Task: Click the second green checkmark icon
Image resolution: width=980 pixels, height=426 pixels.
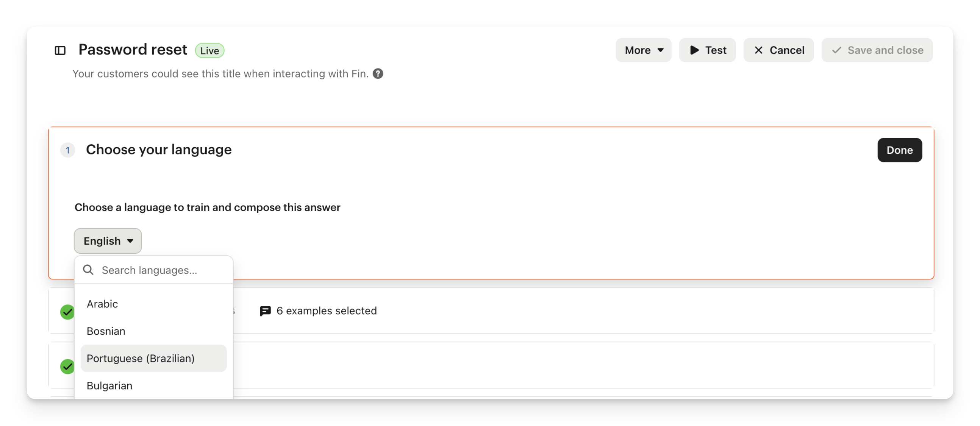Action: 67,366
